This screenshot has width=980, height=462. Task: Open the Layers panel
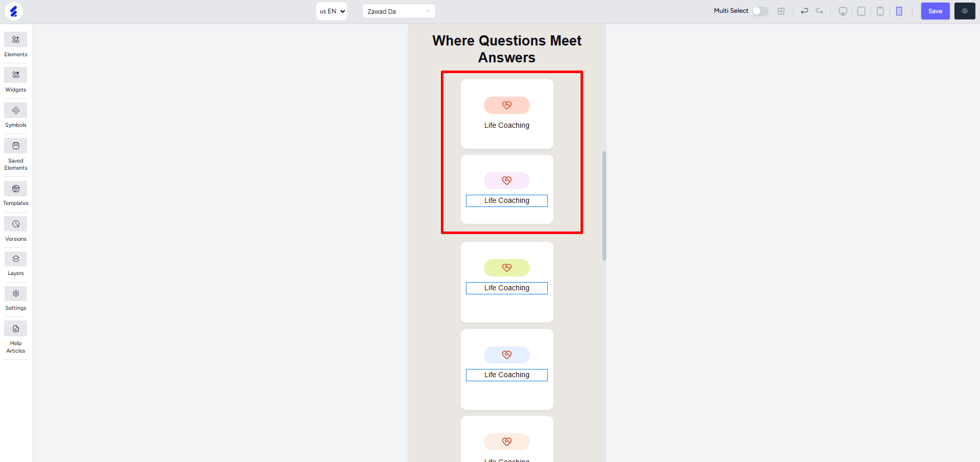16,264
